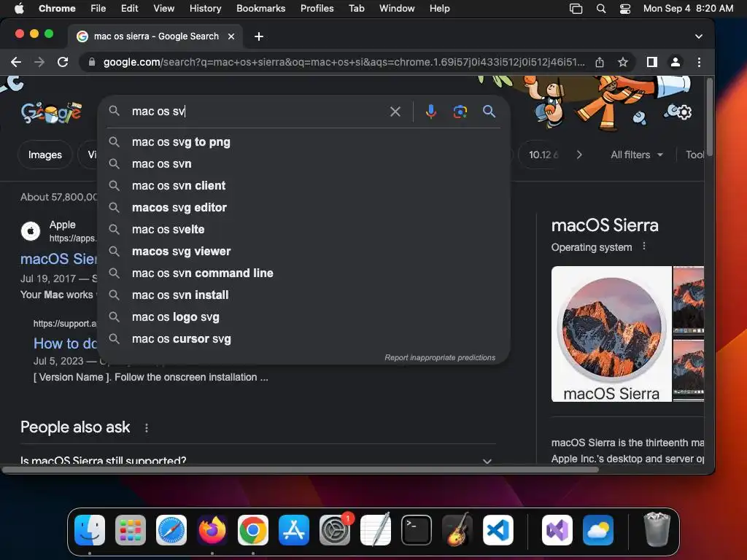The height and width of the screenshot is (560, 747).
Task: Clear the search box with X
Action: [395, 112]
